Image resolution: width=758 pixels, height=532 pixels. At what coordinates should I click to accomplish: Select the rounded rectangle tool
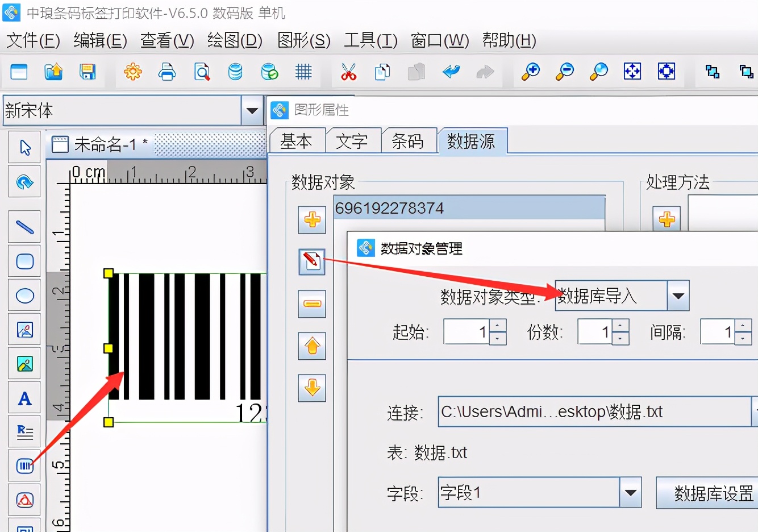tap(24, 261)
